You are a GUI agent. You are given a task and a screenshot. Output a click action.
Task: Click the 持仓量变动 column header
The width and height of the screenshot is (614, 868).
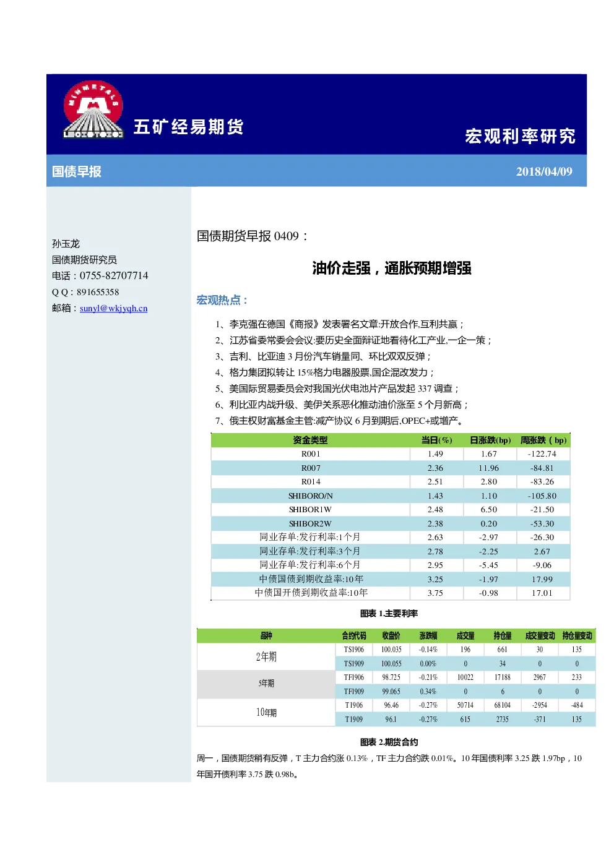[x=577, y=635]
